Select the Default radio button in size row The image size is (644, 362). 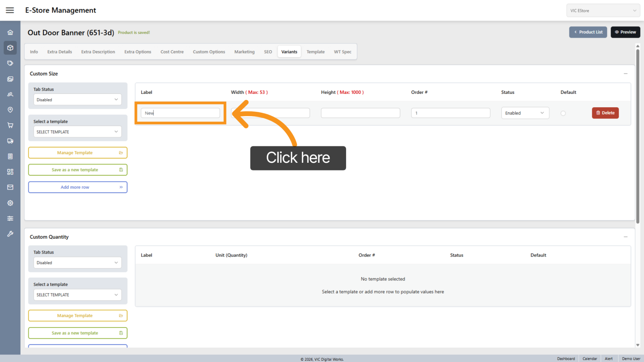tap(563, 113)
